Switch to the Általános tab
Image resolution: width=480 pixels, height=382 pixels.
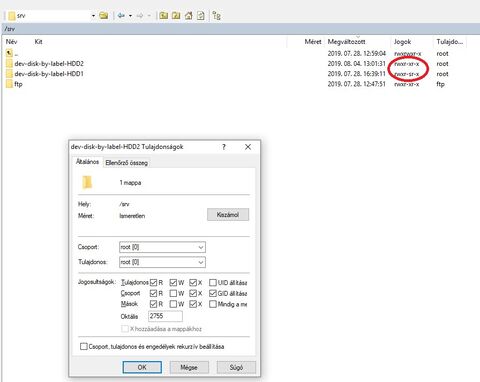coord(87,162)
